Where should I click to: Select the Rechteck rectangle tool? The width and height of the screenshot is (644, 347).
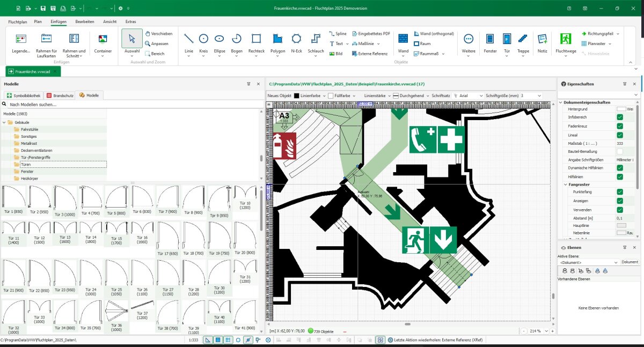pos(256,43)
